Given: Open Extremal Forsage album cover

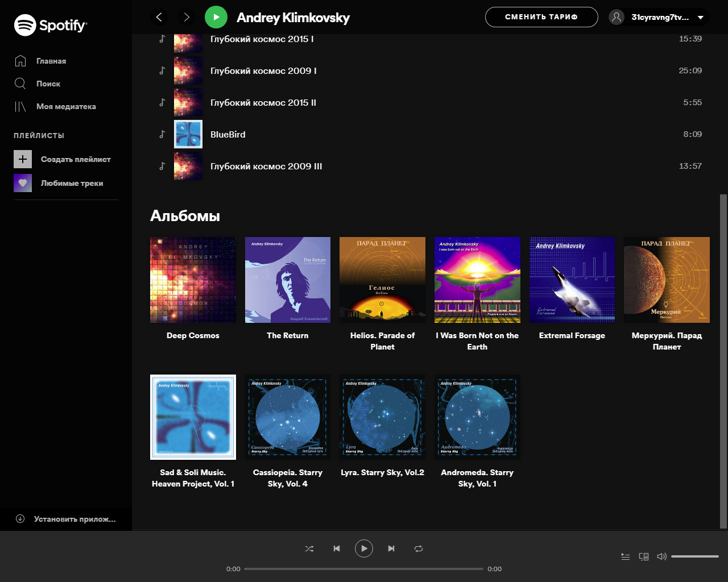Looking at the screenshot, I should [572, 280].
